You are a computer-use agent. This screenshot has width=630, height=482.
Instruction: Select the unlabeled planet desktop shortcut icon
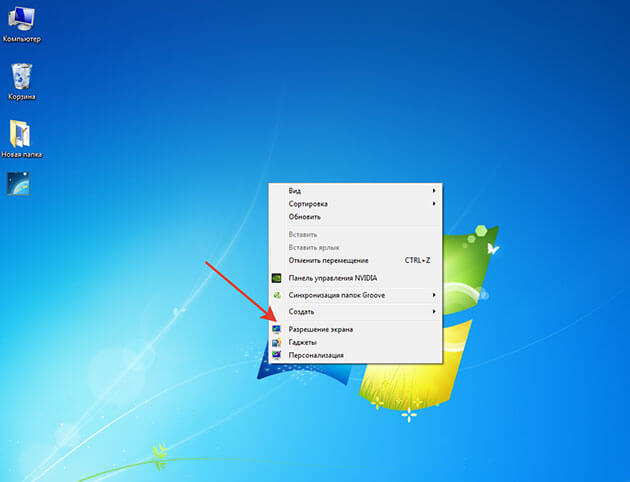tap(18, 184)
